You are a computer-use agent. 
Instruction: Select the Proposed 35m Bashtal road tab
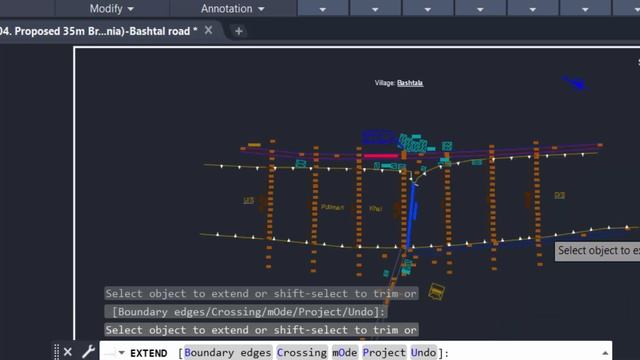click(x=99, y=31)
